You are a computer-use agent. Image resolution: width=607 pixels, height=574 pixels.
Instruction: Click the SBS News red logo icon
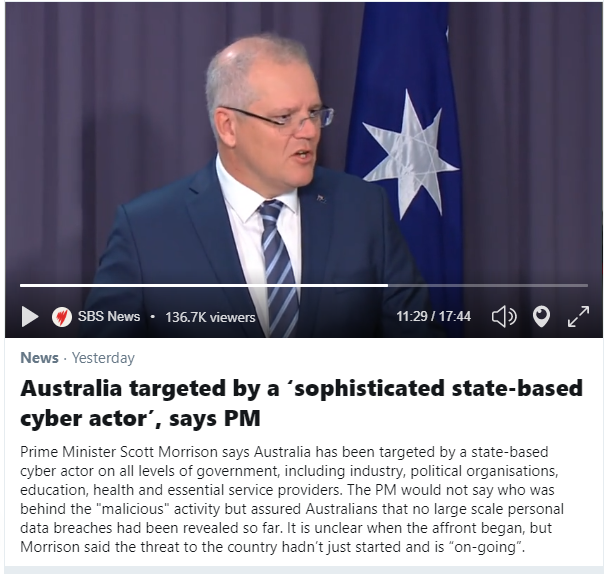tap(62, 317)
